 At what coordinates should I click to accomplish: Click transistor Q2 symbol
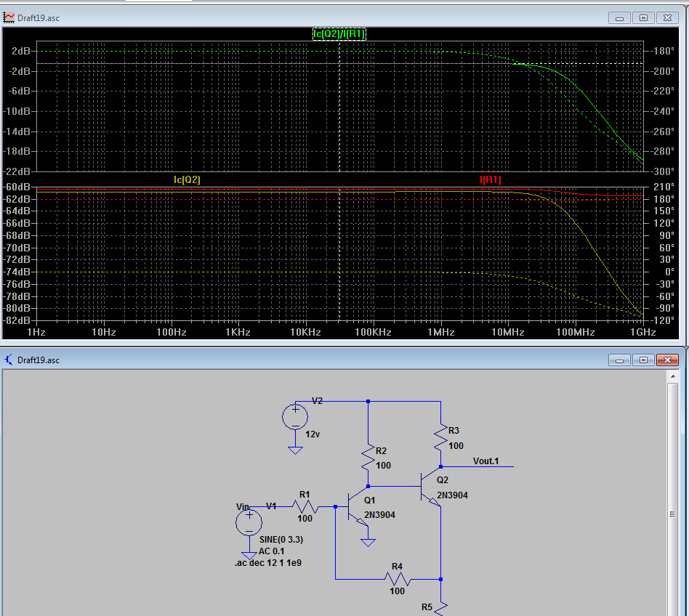[430, 486]
